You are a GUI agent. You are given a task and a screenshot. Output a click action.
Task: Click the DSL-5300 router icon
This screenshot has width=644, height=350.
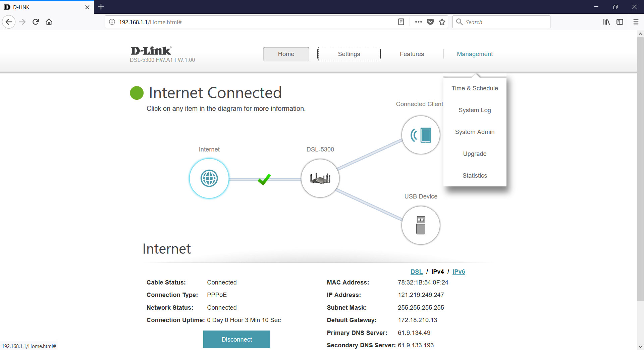coord(320,178)
